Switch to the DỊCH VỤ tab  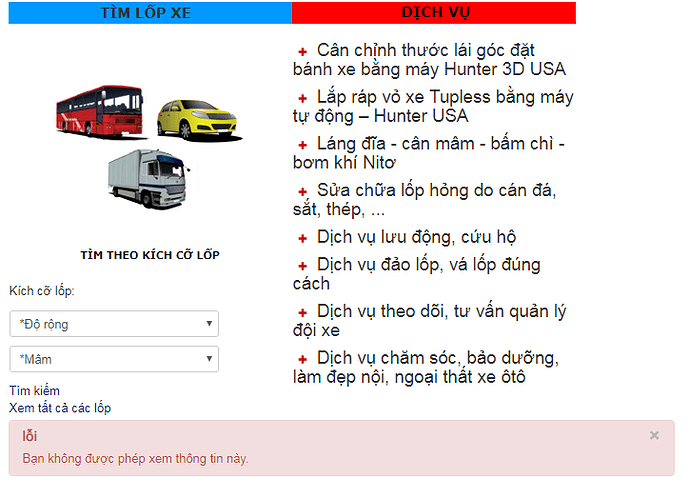click(434, 13)
